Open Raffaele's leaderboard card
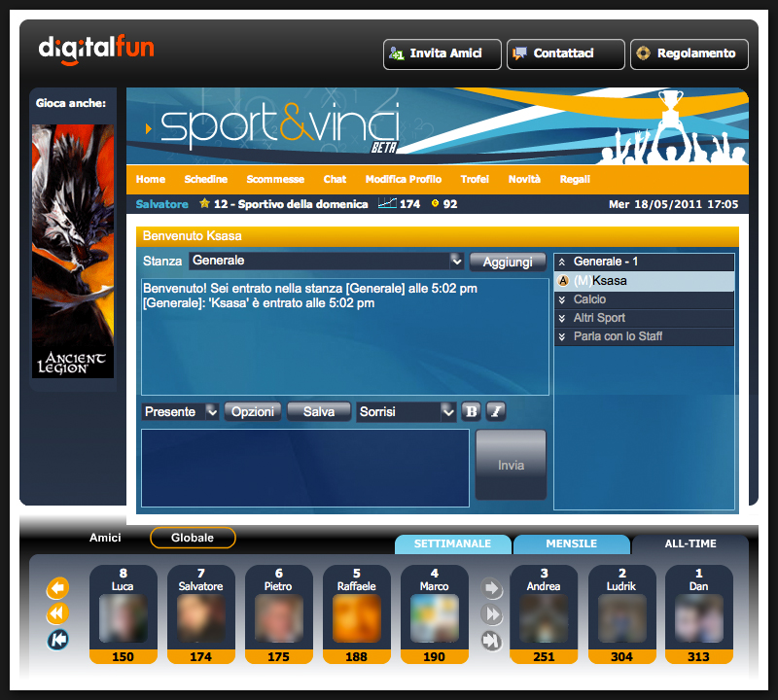Viewport: 778px width, 700px height. point(357,614)
